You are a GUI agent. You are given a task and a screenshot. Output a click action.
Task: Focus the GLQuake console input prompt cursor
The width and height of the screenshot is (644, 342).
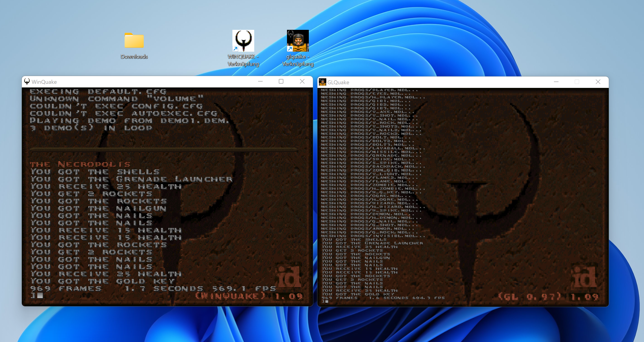click(327, 301)
